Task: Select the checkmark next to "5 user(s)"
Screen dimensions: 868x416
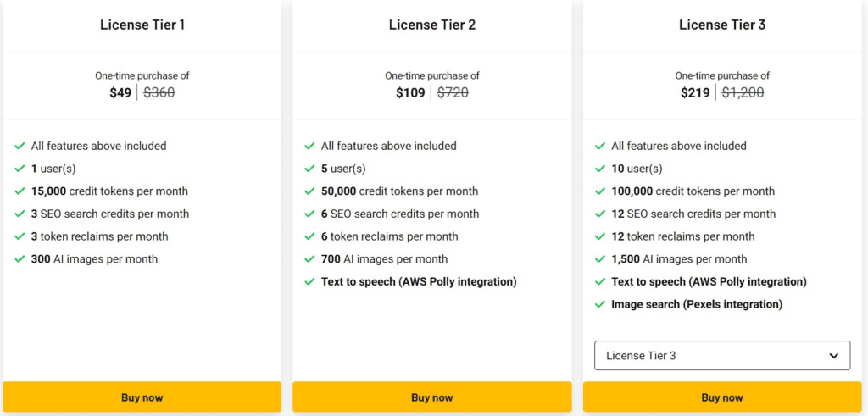Action: point(309,169)
